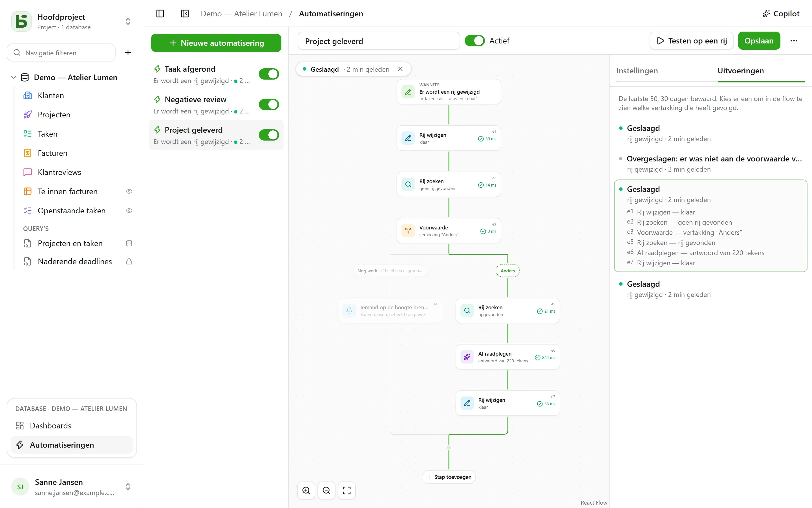Expand the first Geslaagd run entry

[711, 133]
